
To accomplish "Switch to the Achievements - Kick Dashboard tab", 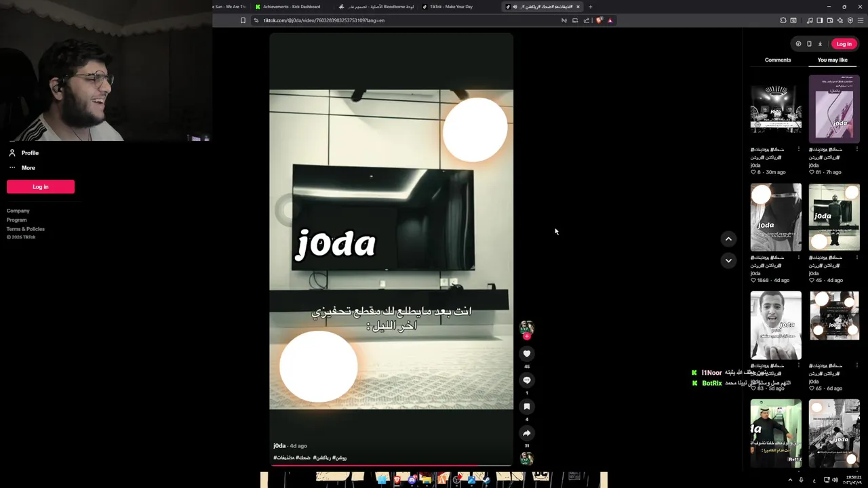I will tap(292, 7).
